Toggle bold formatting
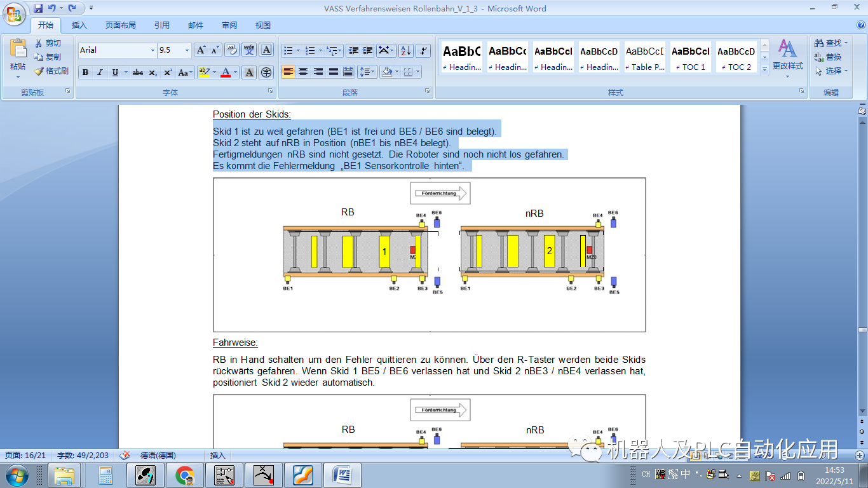 [85, 72]
